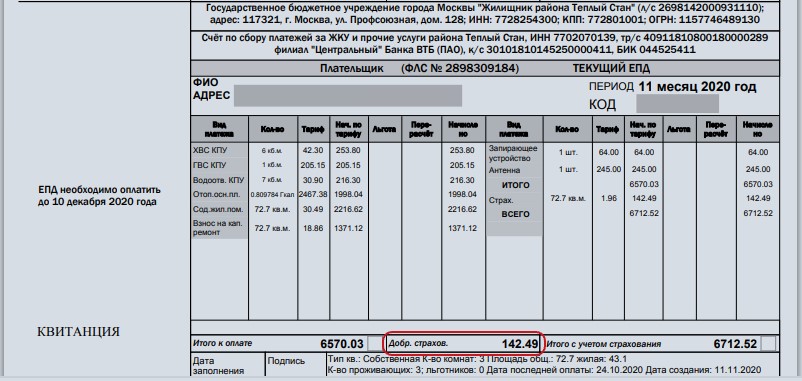
Task: Select the 7 кб.м. quantity cell
Action: 273,181
